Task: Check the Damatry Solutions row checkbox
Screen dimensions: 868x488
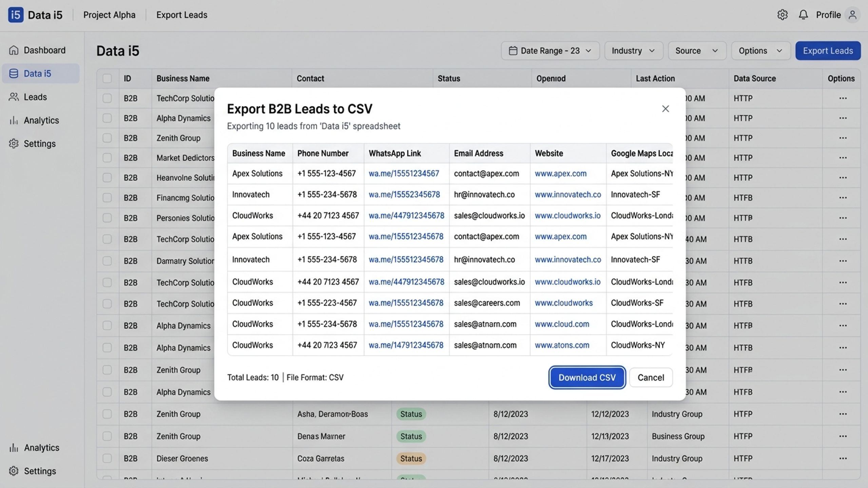Action: [107, 261]
